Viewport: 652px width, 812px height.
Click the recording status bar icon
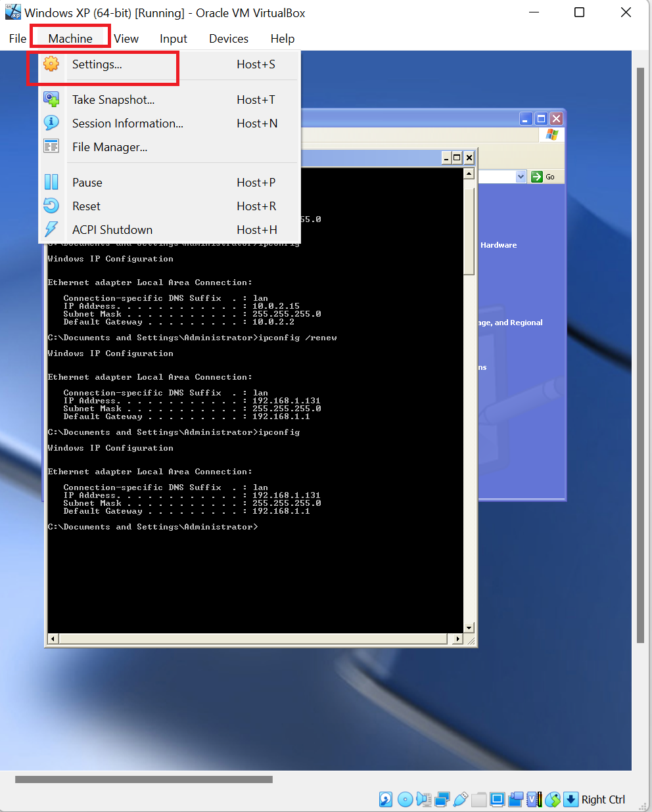tap(516, 800)
